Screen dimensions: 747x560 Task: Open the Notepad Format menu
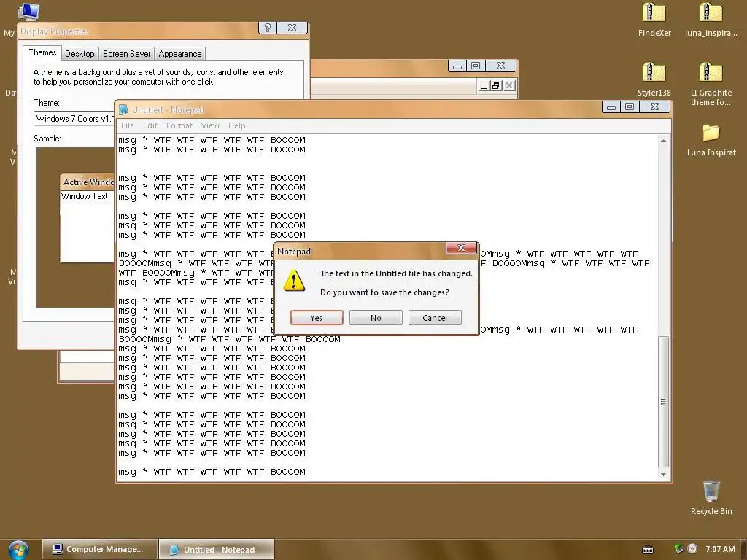point(179,125)
